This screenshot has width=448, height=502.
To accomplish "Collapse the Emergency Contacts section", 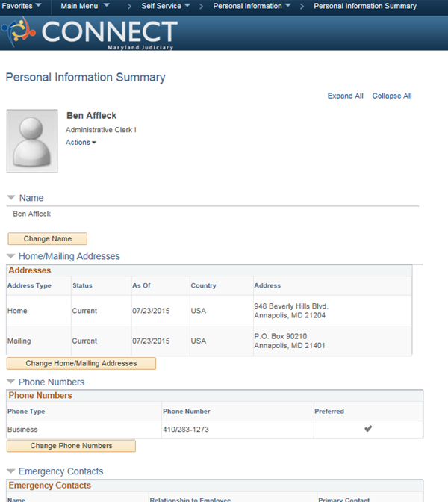I will (11, 471).
